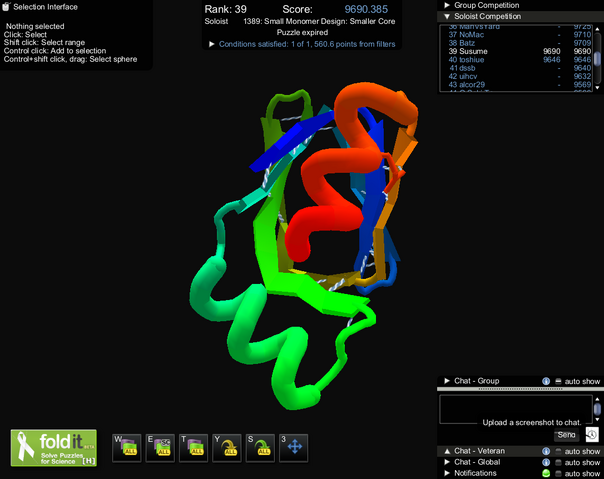Toggle auto show for Notifications
Image resolution: width=604 pixels, height=479 pixels.
click(x=558, y=473)
